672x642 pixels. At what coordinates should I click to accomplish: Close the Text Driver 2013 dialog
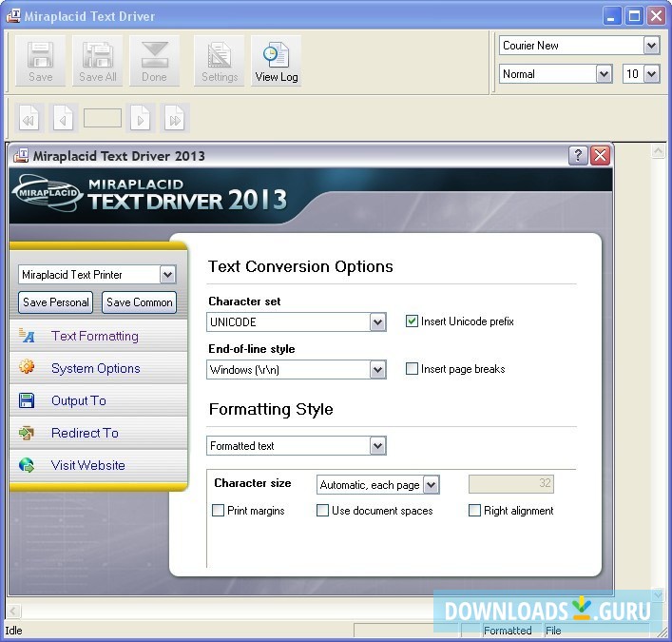pos(600,155)
